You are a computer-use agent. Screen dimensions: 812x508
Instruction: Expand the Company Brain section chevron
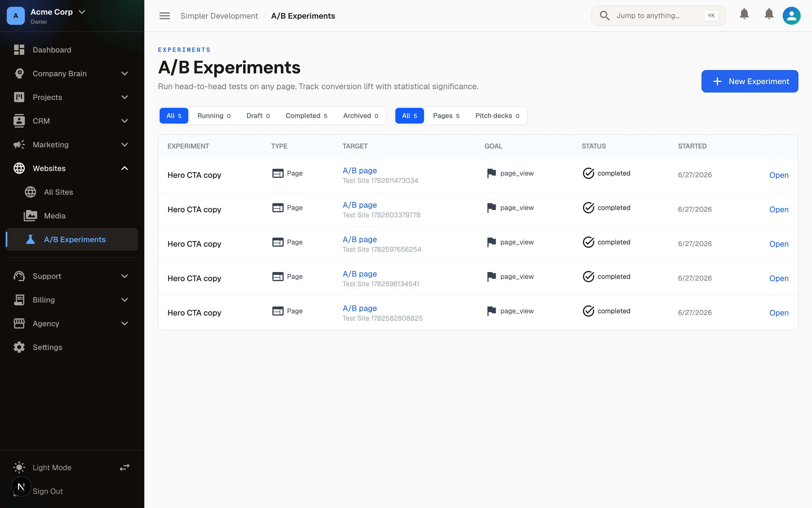pyautogui.click(x=125, y=74)
